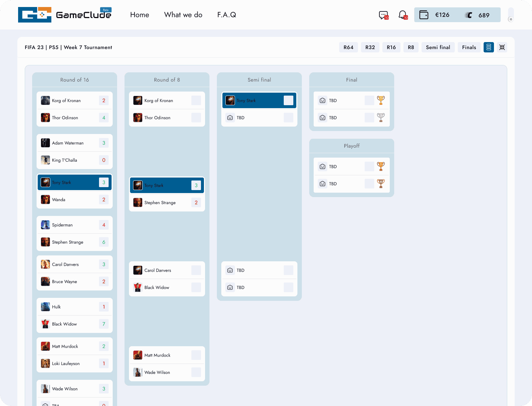Click Adam Waterman's avatar
Screen dimensions: 532x406
[45, 143]
